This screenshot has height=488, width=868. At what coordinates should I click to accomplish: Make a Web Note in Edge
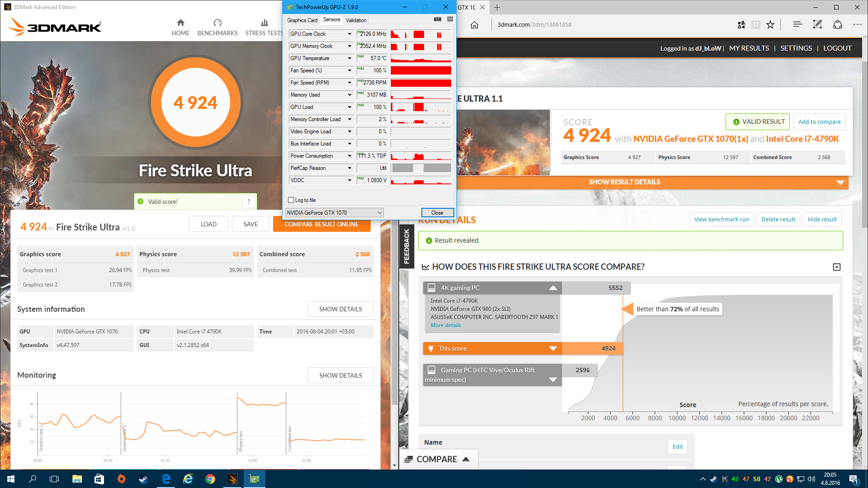pos(817,25)
